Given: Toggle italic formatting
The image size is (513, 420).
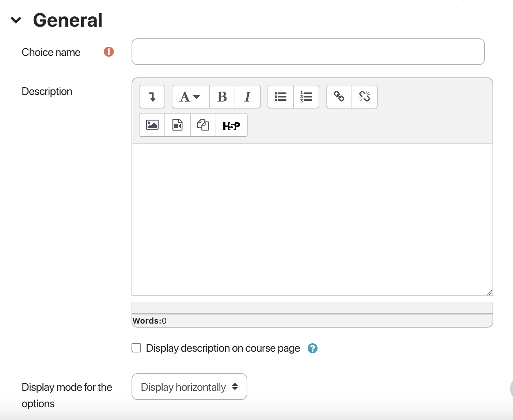Looking at the screenshot, I should (247, 97).
